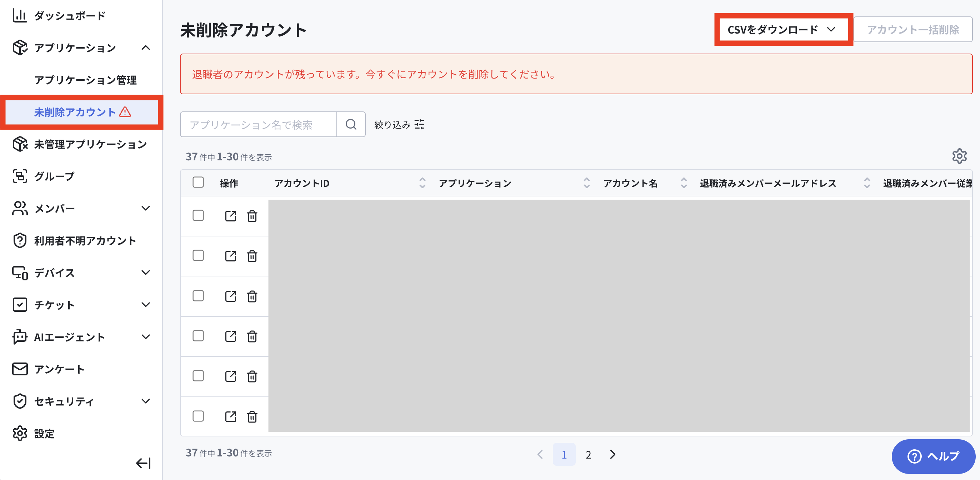Click the 操作 column header
Viewport: 980px width, 480px height.
click(x=229, y=183)
